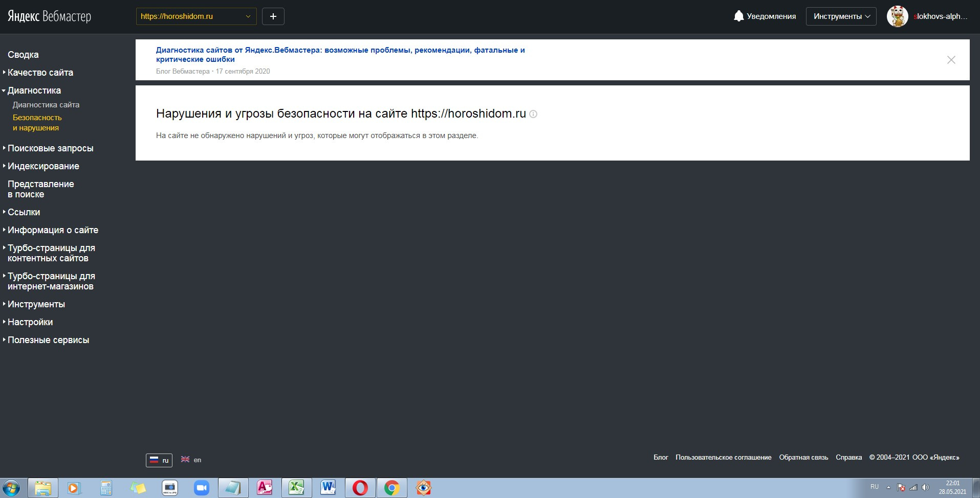Show hidden system tray icons

pos(888,487)
